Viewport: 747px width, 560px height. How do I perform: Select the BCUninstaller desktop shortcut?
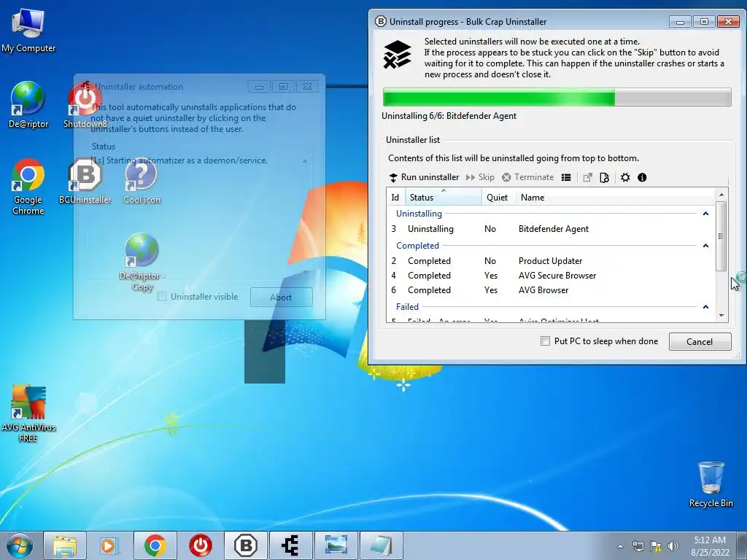point(85,181)
